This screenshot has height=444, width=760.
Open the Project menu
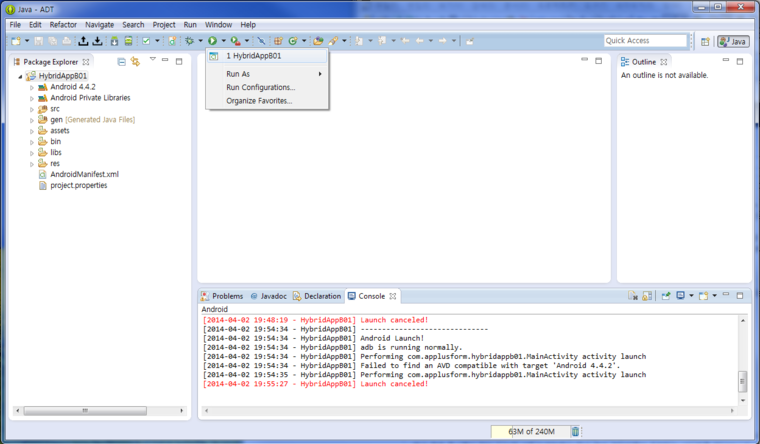pyautogui.click(x=164, y=25)
